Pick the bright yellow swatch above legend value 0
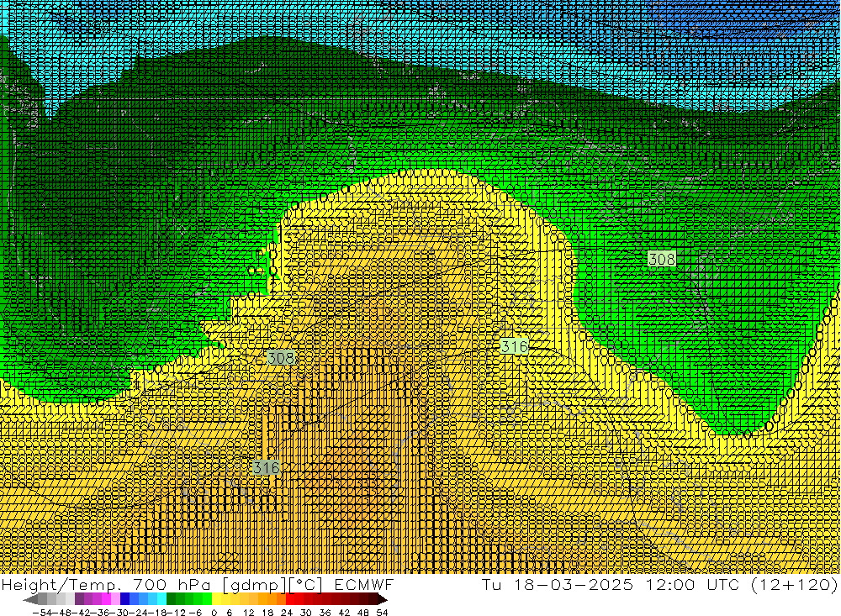 click(x=217, y=599)
